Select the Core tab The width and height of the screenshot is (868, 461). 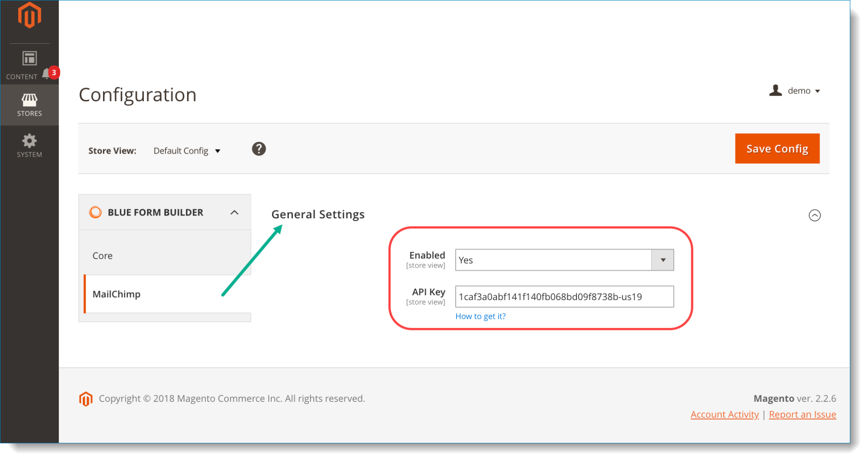(165, 255)
